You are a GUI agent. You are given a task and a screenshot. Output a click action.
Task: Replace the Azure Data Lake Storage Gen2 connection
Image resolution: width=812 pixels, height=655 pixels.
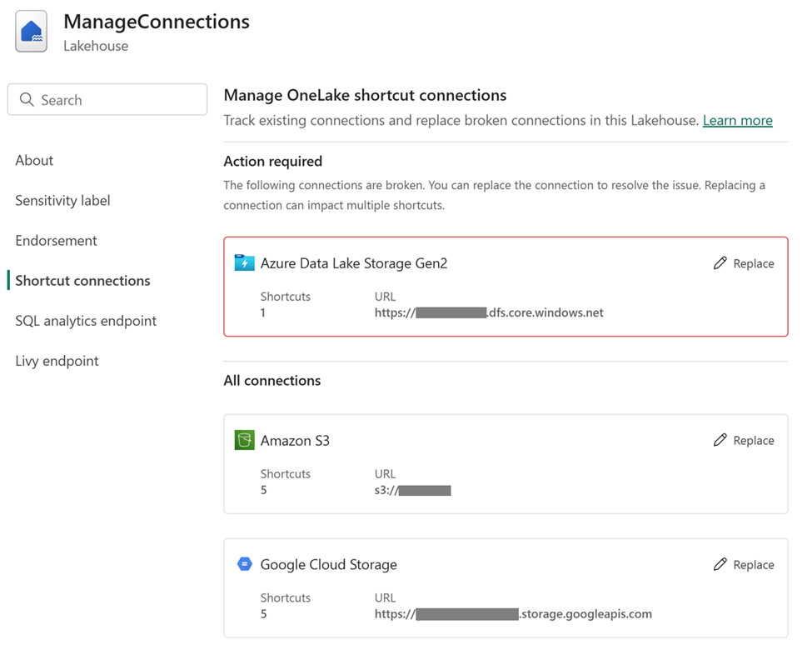point(744,264)
